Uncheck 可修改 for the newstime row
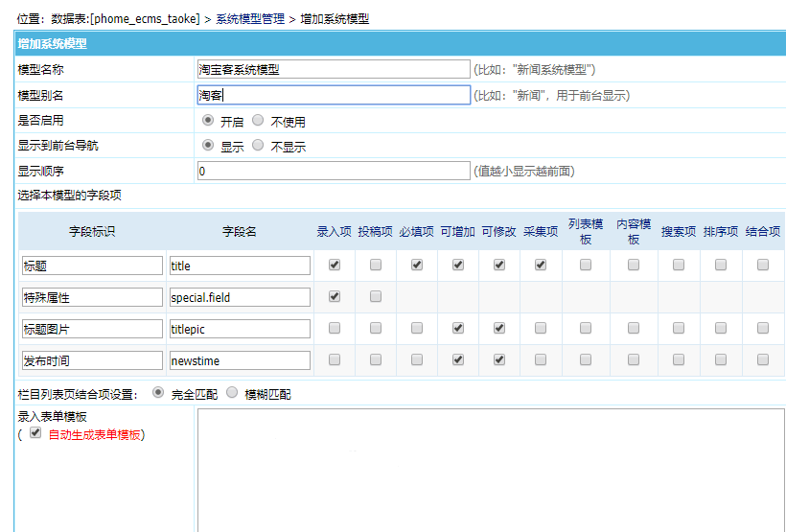The image size is (786, 532). pos(499,359)
